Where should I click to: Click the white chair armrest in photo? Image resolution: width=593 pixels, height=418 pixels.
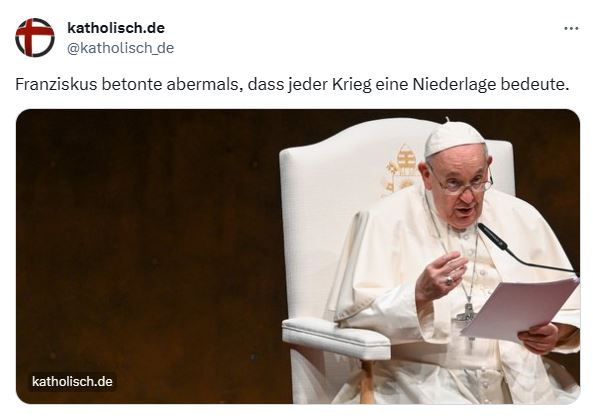tap(336, 337)
